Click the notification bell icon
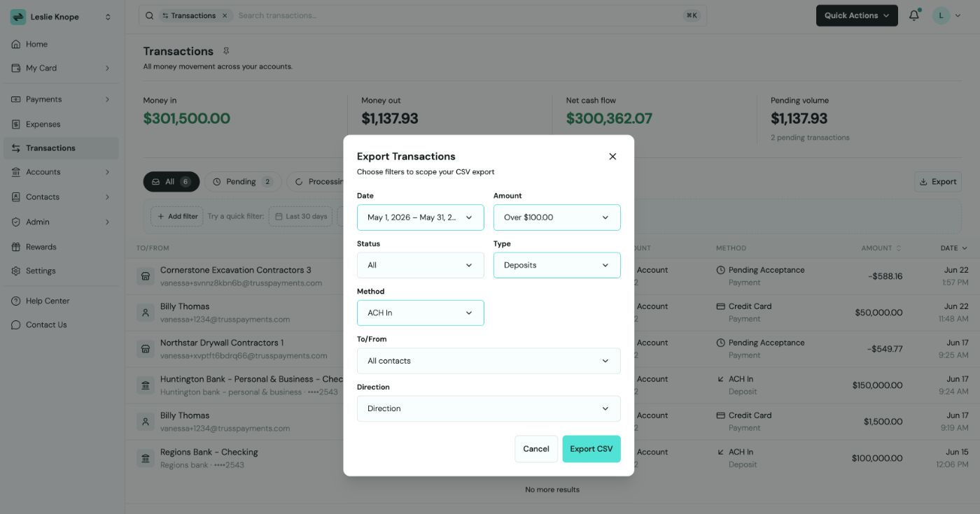 (914, 15)
